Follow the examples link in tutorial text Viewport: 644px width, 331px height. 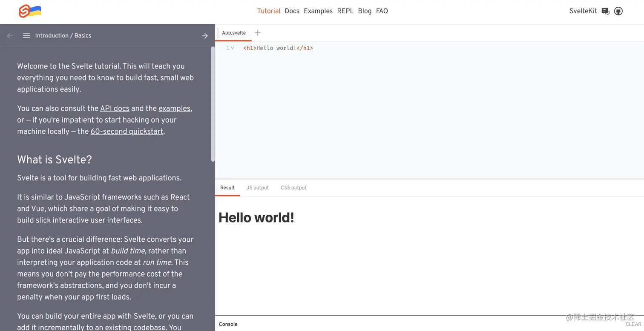175,108
